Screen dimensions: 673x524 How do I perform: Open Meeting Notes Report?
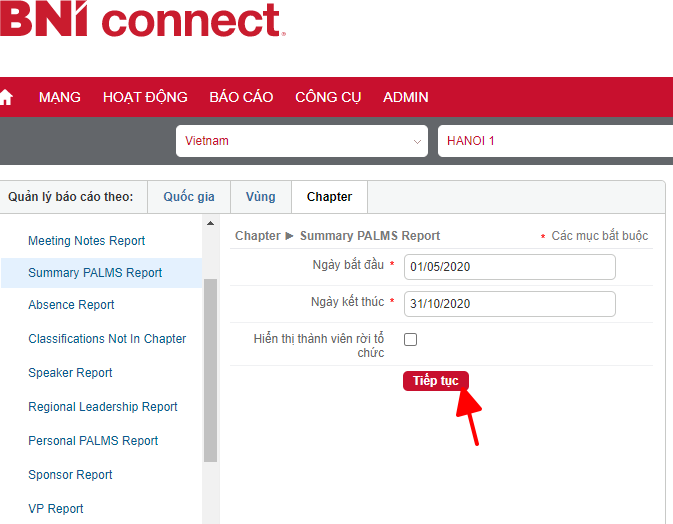click(x=87, y=240)
